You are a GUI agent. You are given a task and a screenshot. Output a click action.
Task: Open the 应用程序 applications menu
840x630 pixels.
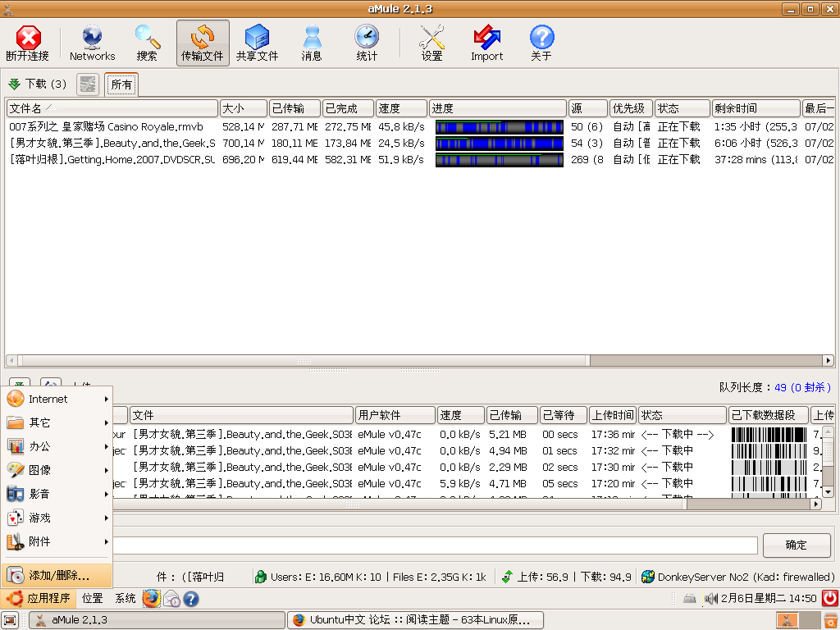coord(39,598)
